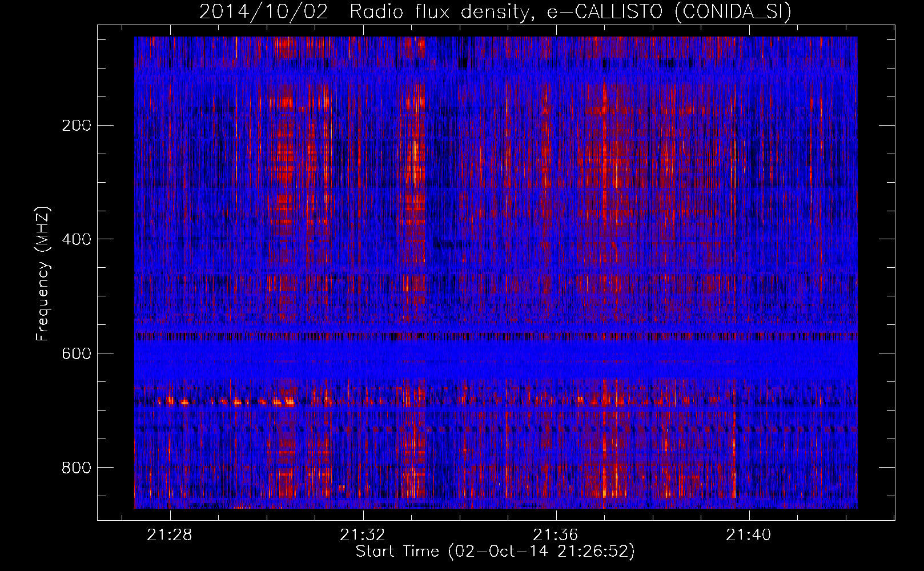Viewport: 924px width, 571px height.
Task: Click the 400 frequency tick label
Action: coord(77,239)
